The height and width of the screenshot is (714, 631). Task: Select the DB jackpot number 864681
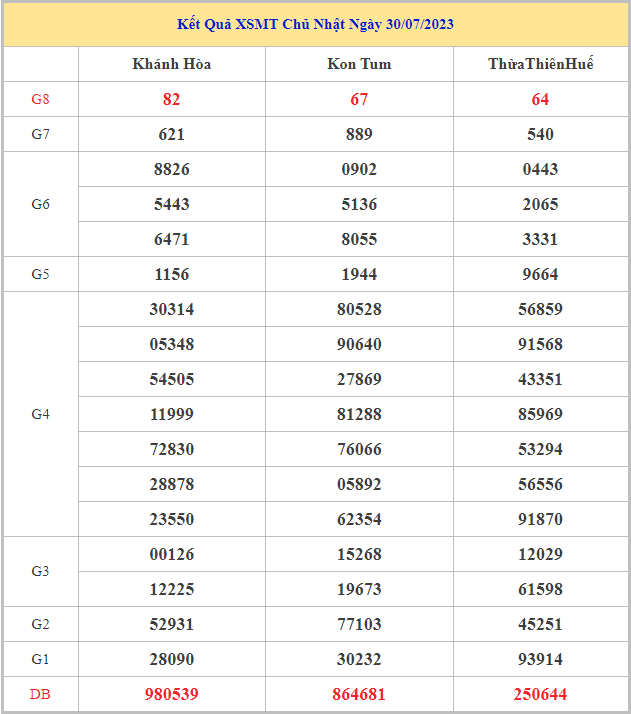[x=359, y=694]
